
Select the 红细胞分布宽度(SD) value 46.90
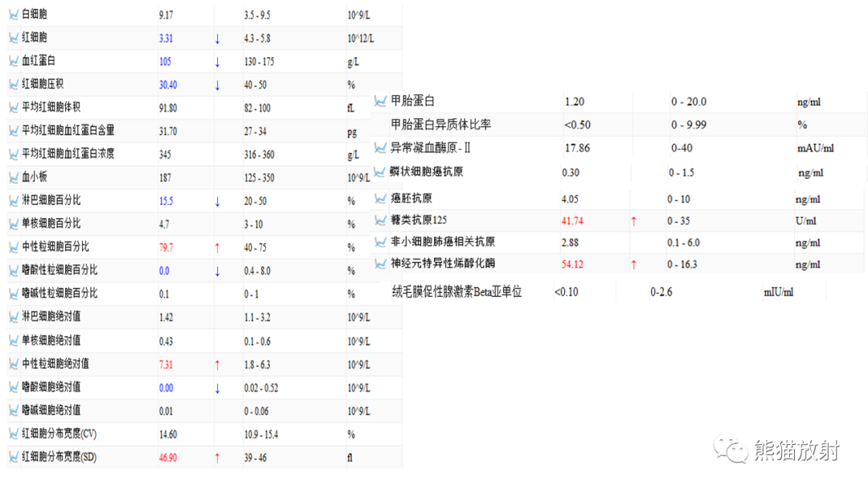(168, 458)
